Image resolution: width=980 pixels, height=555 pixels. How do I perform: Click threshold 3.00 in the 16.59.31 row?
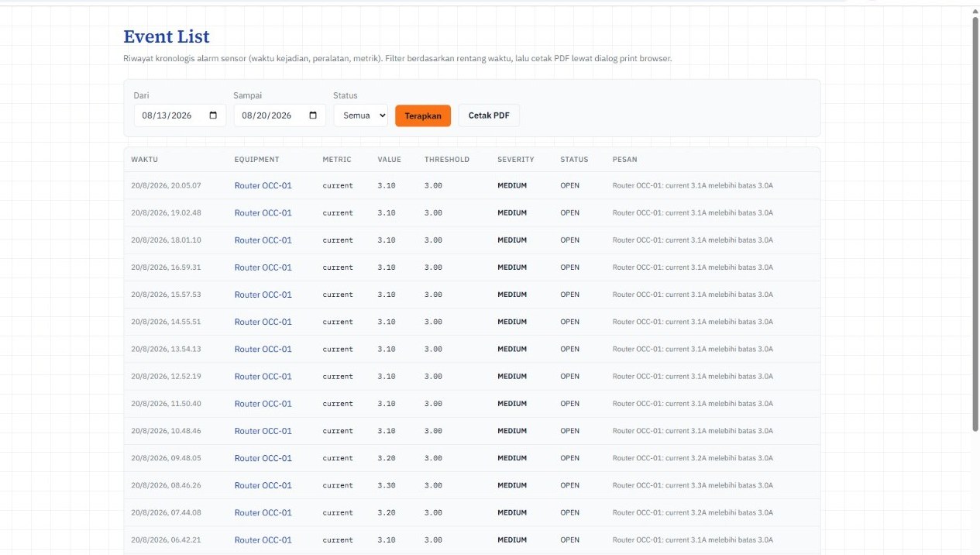[x=434, y=267]
